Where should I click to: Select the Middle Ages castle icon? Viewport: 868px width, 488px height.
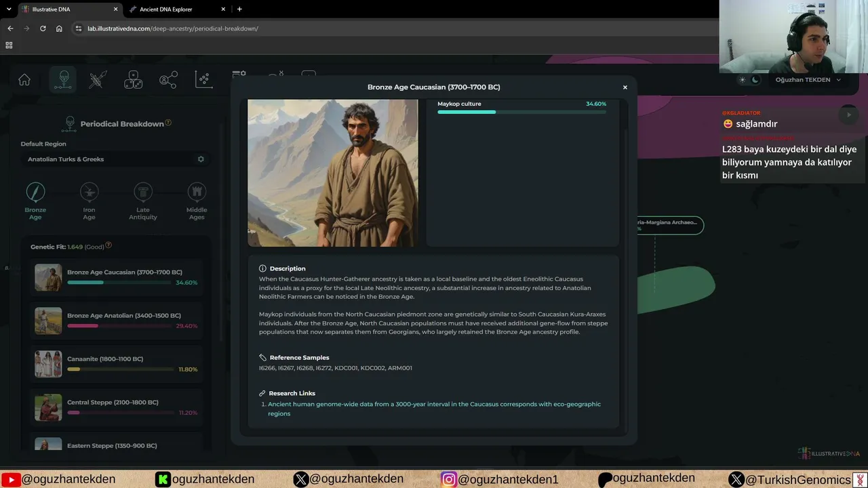point(197,192)
